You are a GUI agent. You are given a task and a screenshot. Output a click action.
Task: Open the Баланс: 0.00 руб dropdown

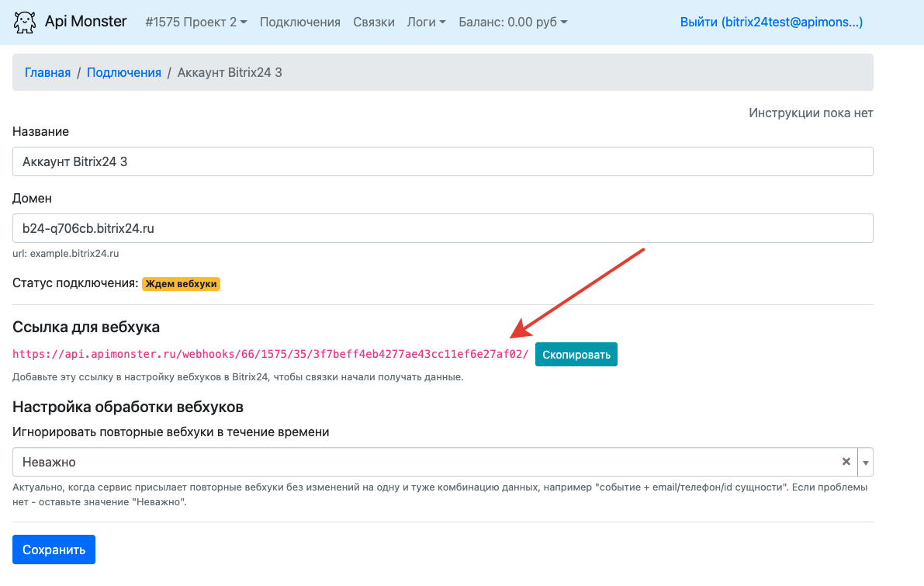pos(513,23)
